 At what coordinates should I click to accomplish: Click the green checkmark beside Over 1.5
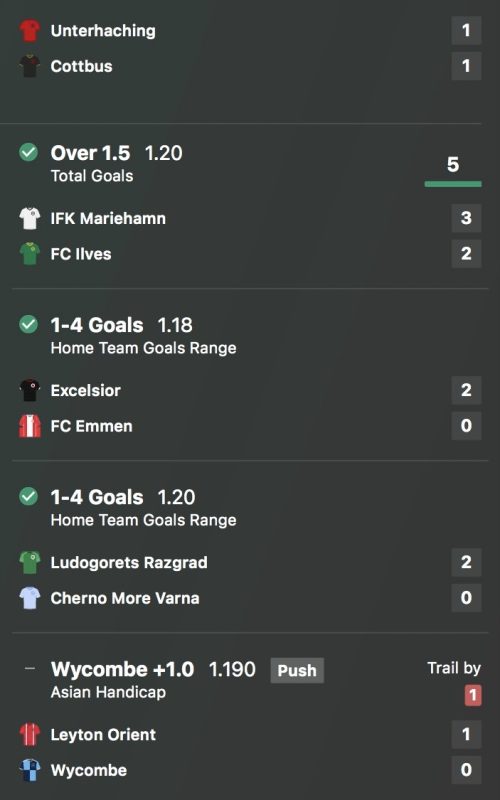click(x=29, y=152)
